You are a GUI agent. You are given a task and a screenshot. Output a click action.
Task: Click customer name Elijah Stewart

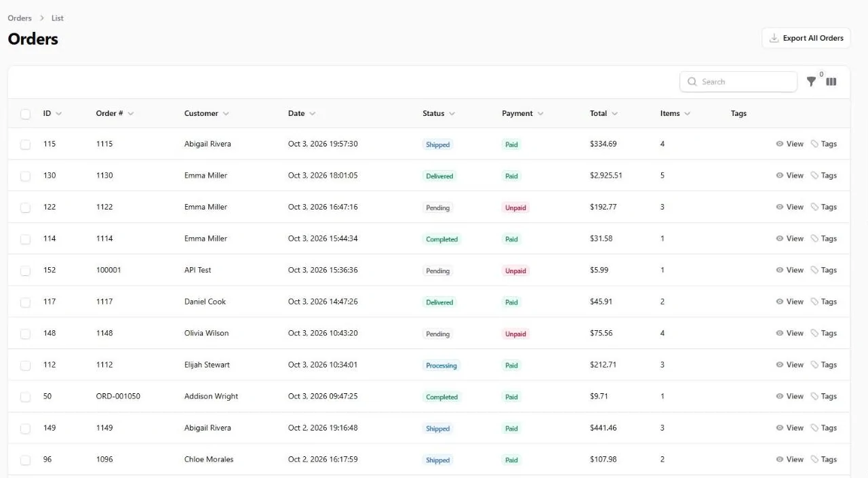point(207,365)
